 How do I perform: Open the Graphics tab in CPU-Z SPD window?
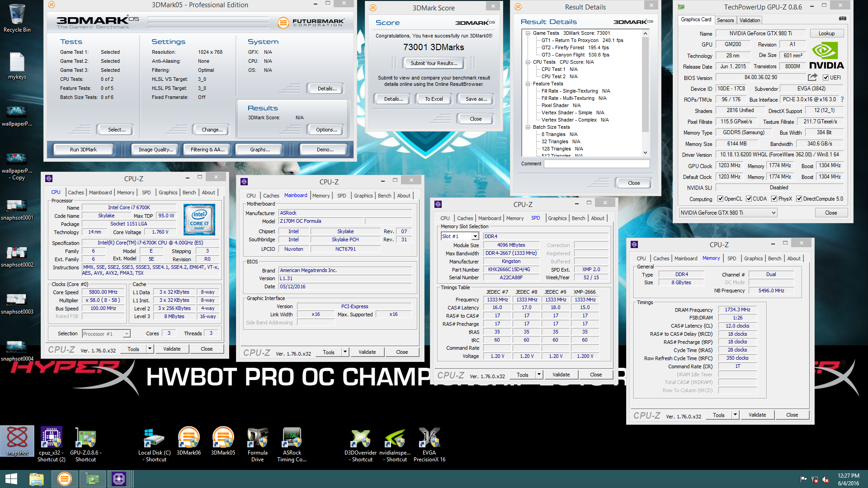tap(557, 218)
